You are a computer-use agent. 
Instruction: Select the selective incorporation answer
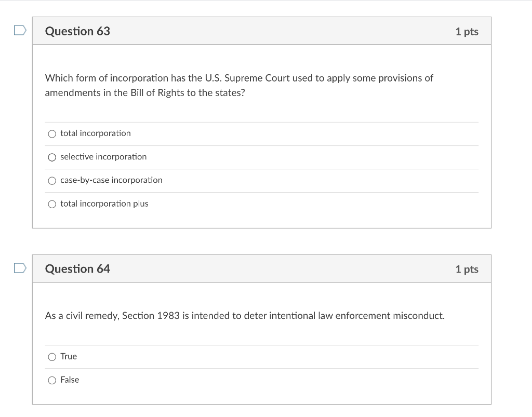pyautogui.click(x=52, y=157)
